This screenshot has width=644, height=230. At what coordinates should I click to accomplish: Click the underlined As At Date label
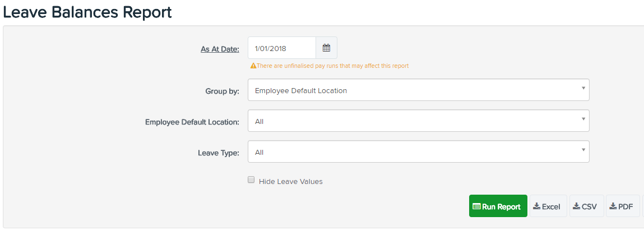220,49
